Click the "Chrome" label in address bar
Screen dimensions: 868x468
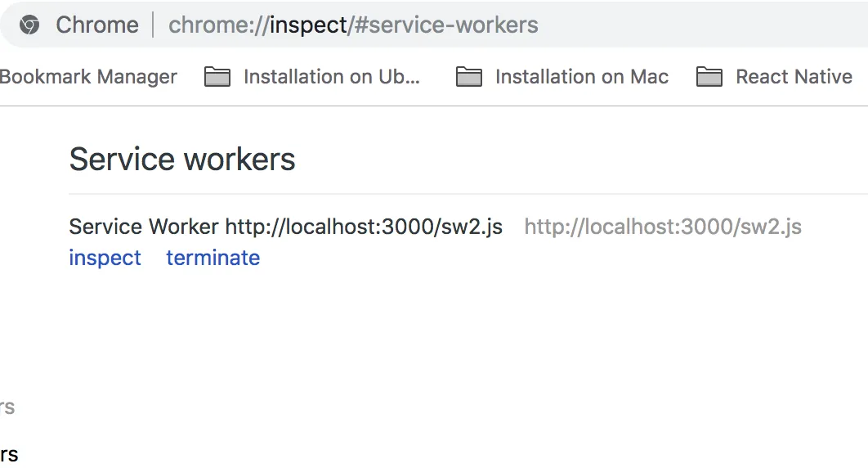pos(97,25)
